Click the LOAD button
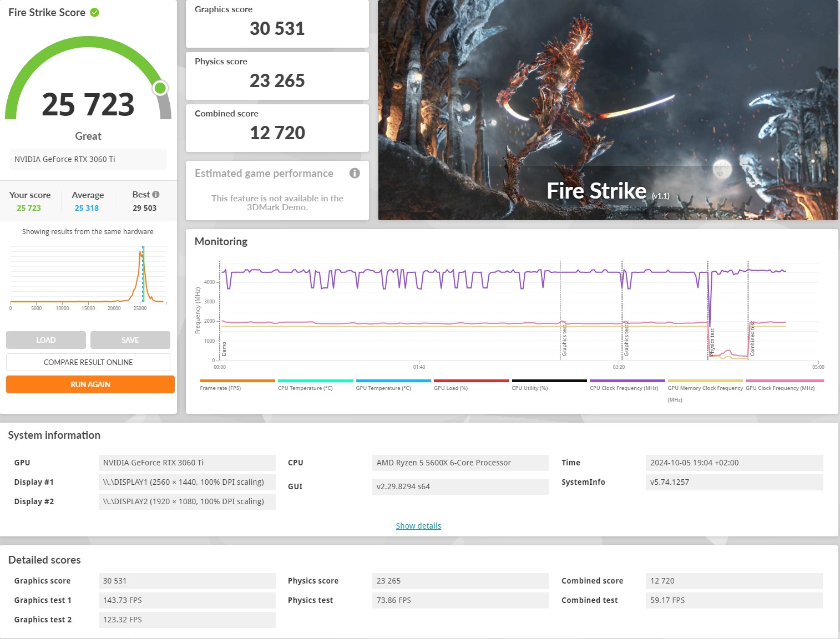The width and height of the screenshot is (840, 639). click(46, 340)
